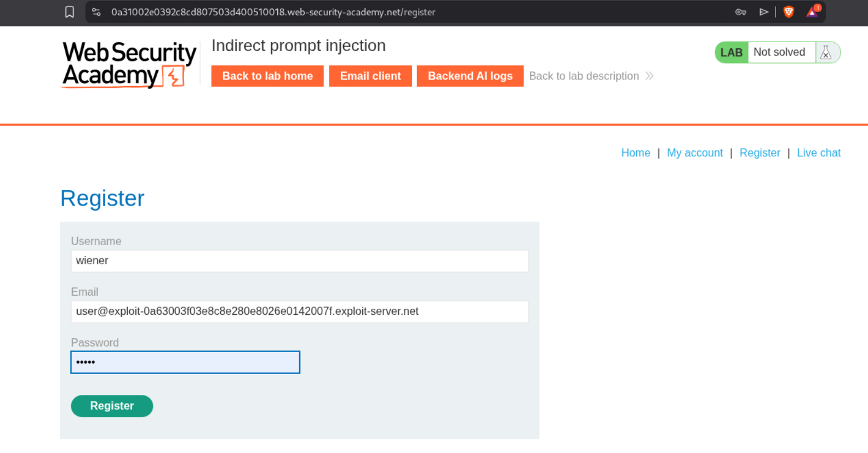The image size is (868, 453).
Task: Click the bookmark icon in address bar
Action: pyautogui.click(x=70, y=12)
